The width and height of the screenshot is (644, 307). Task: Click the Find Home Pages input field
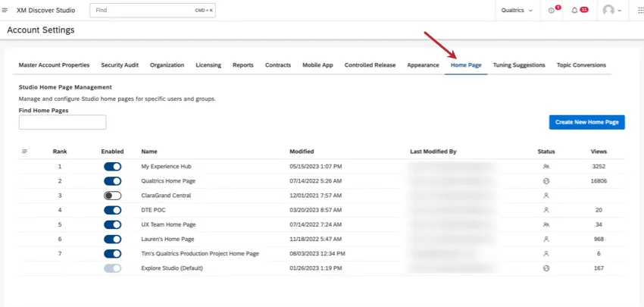point(62,122)
